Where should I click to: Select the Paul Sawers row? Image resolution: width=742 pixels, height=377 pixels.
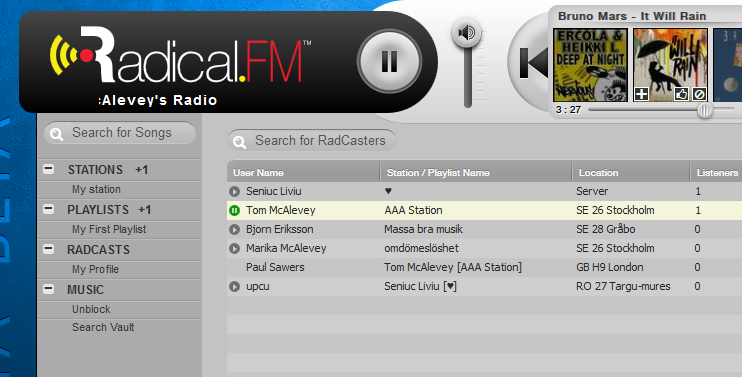click(485, 267)
